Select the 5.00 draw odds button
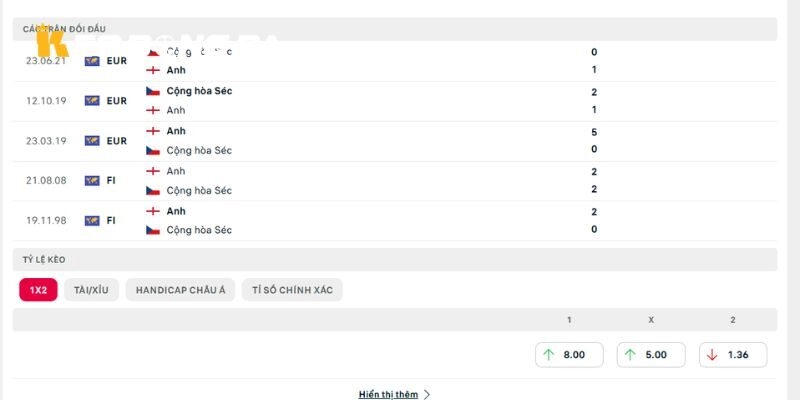 click(651, 355)
